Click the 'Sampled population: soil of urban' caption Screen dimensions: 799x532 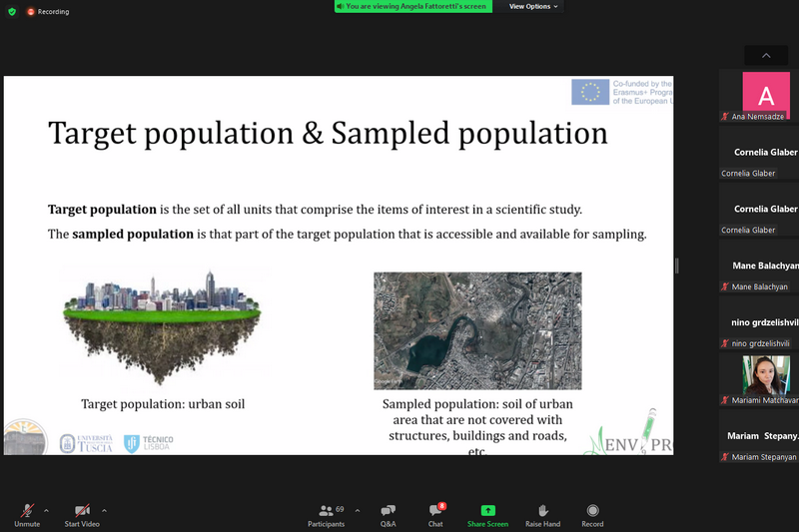(477, 427)
